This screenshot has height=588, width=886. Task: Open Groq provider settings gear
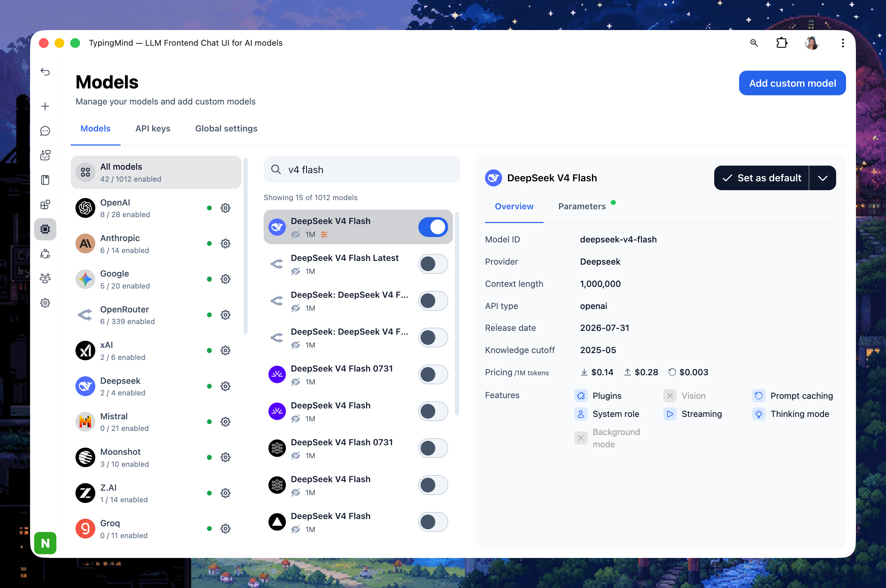pos(225,529)
